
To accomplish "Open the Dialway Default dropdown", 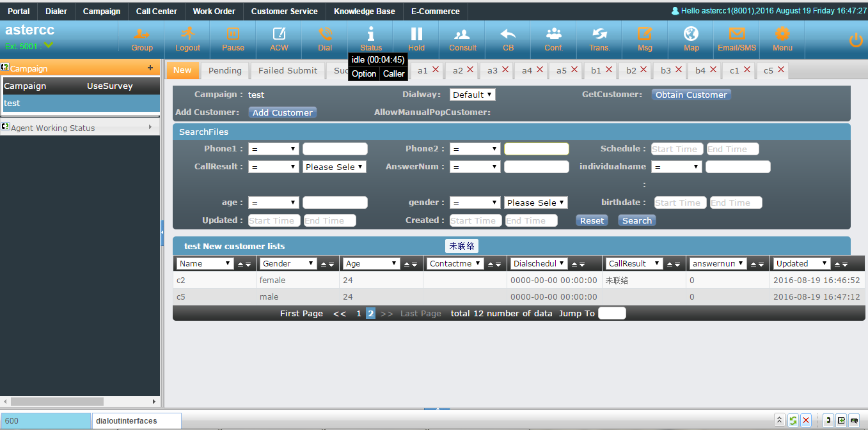I will 472,95.
